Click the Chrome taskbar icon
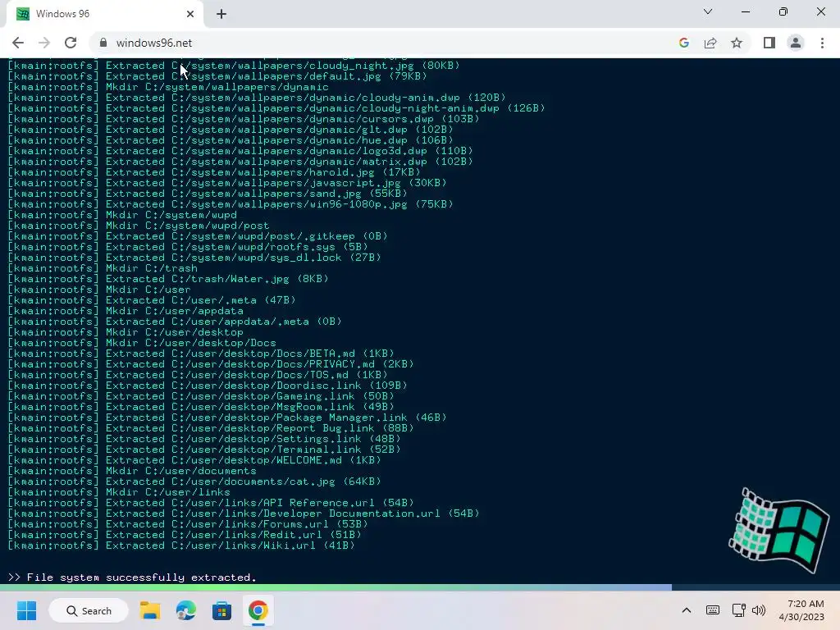840x630 pixels. 258,610
